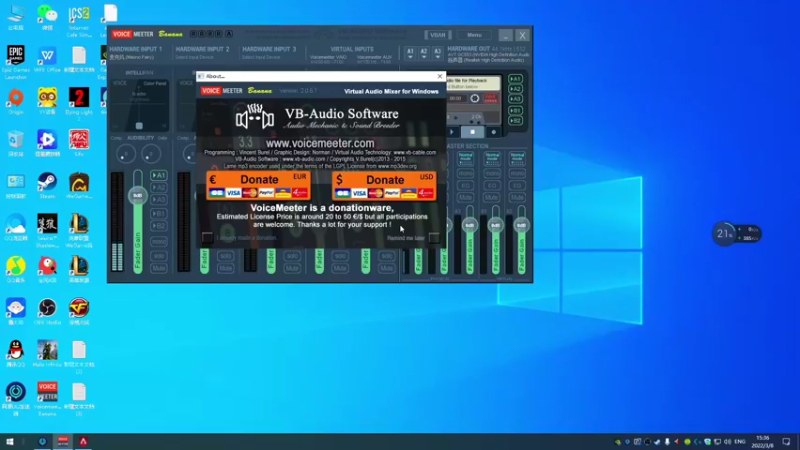Toggle solo on hardware input 1 strip

[x=159, y=256]
